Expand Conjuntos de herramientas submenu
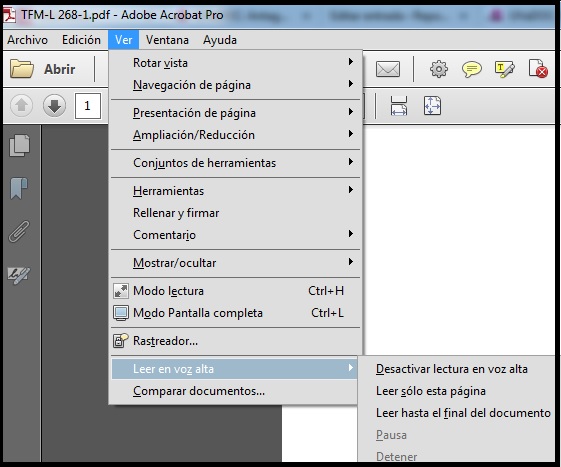The width and height of the screenshot is (561, 467). point(235,163)
